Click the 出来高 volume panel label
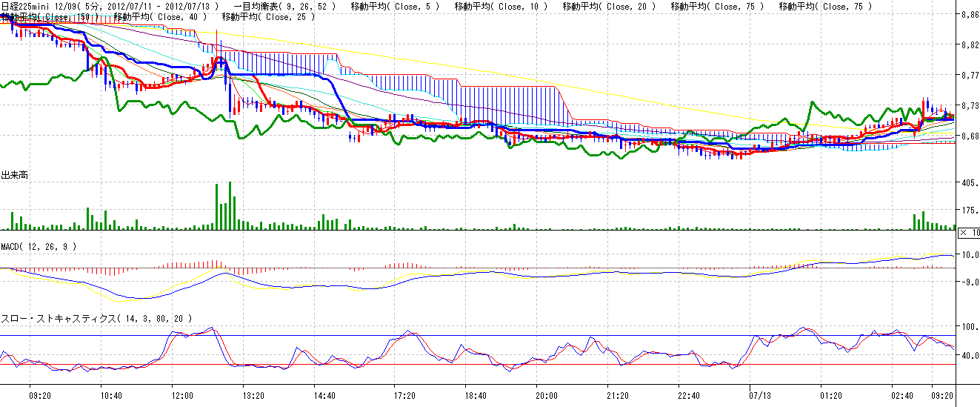Screen dimensions: 980x407 tap(15, 176)
